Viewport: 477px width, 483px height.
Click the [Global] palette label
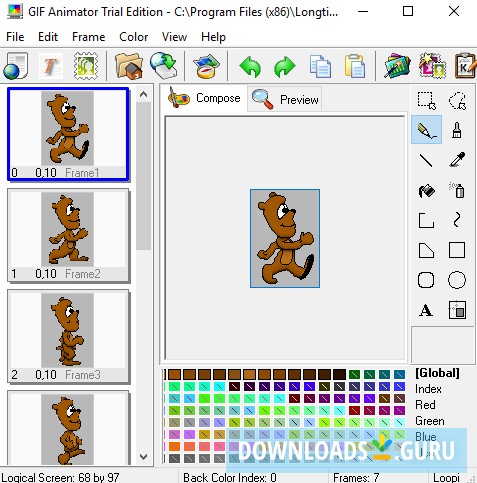437,373
